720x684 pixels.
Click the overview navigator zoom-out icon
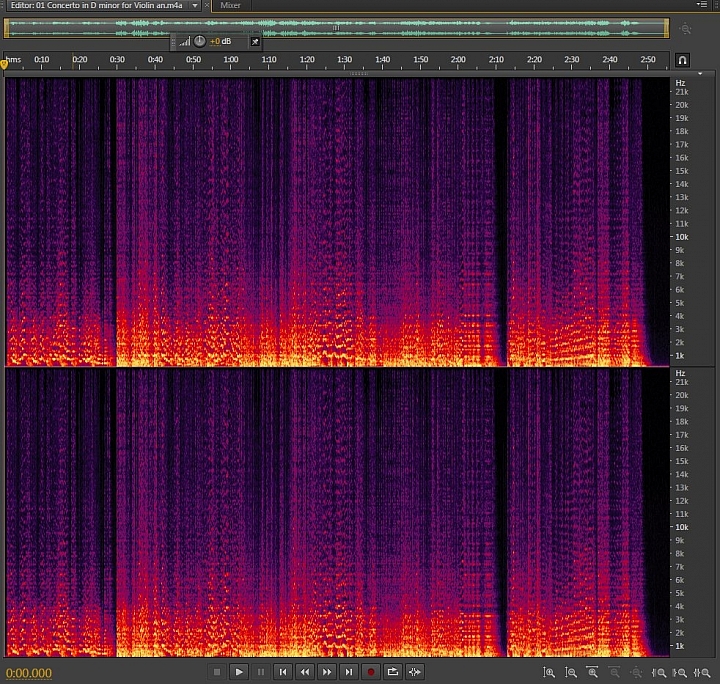click(685, 29)
